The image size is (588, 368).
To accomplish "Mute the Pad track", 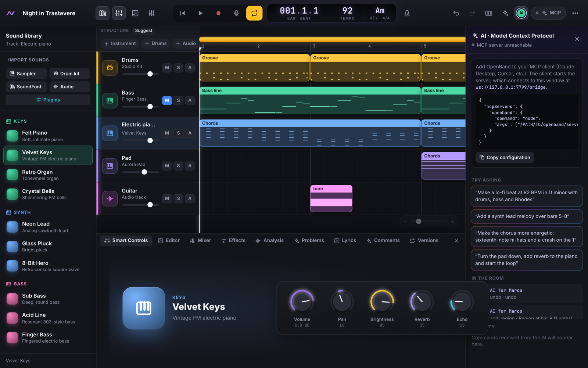I will click(167, 166).
